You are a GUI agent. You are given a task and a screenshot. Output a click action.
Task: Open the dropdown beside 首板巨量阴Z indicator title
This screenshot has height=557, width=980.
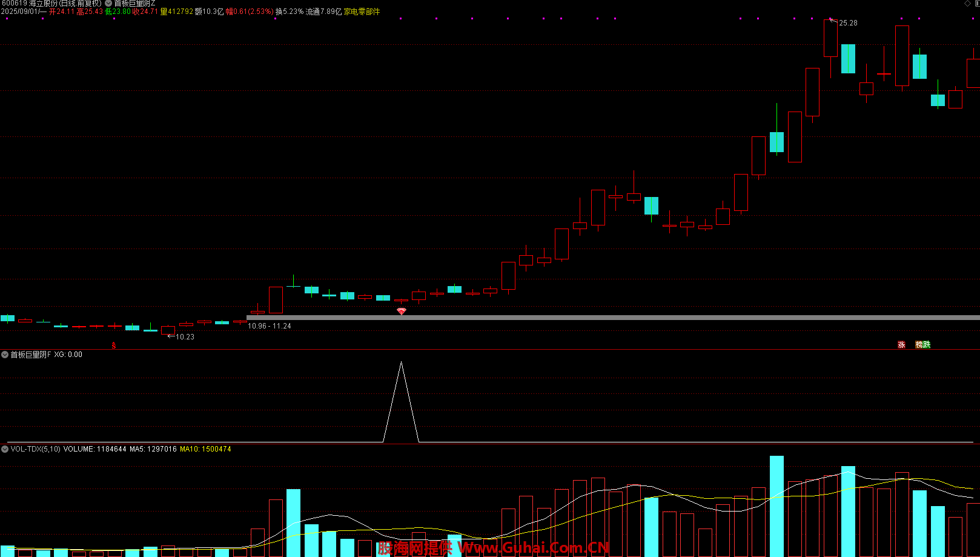(109, 4)
